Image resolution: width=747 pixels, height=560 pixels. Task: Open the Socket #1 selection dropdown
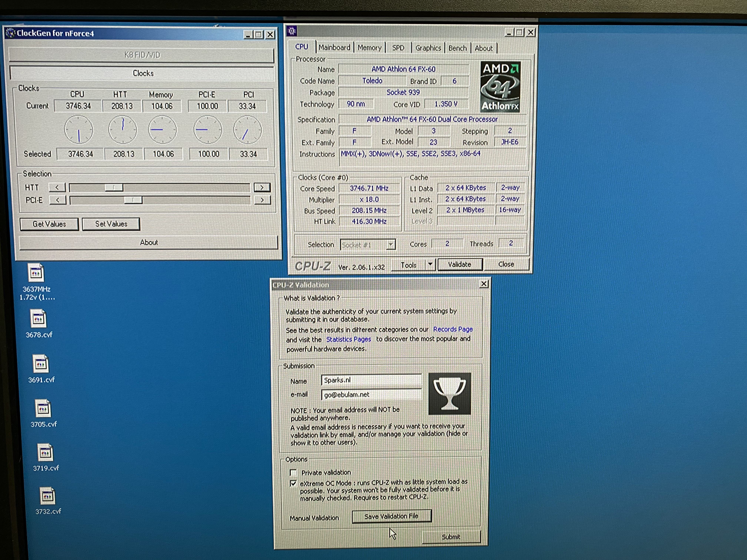coord(391,244)
